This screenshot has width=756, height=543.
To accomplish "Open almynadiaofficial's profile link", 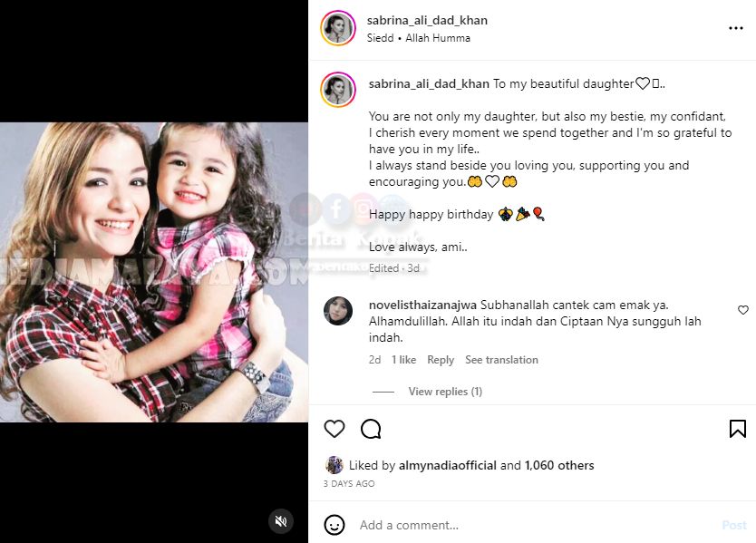I will [448, 465].
